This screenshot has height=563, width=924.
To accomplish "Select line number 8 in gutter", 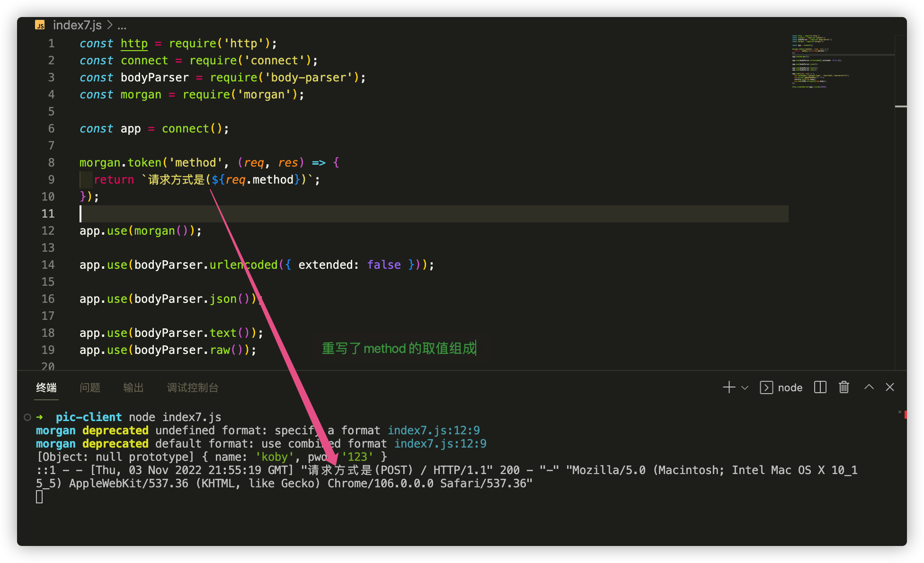I will [x=51, y=162].
